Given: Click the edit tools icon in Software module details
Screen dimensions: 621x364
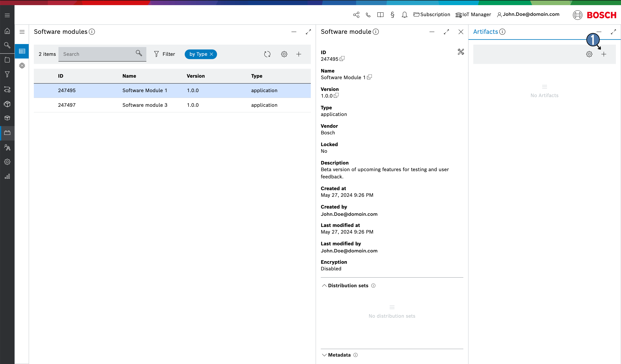Looking at the screenshot, I should (x=461, y=52).
